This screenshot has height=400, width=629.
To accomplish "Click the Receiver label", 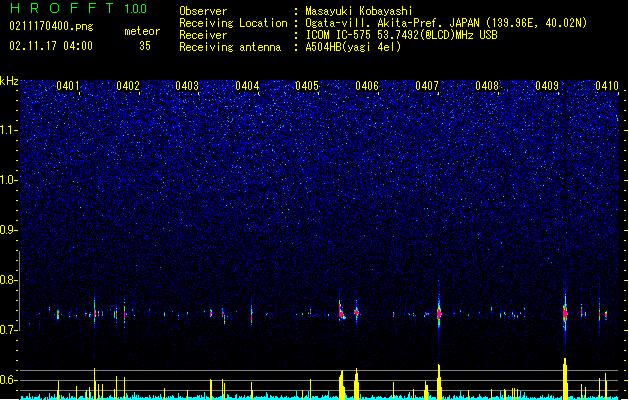I will [x=203, y=35].
